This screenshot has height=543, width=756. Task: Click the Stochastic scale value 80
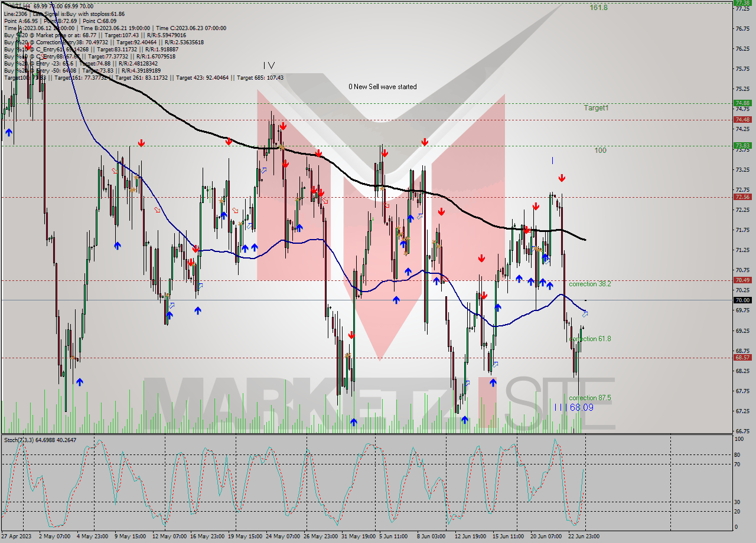(x=738, y=454)
